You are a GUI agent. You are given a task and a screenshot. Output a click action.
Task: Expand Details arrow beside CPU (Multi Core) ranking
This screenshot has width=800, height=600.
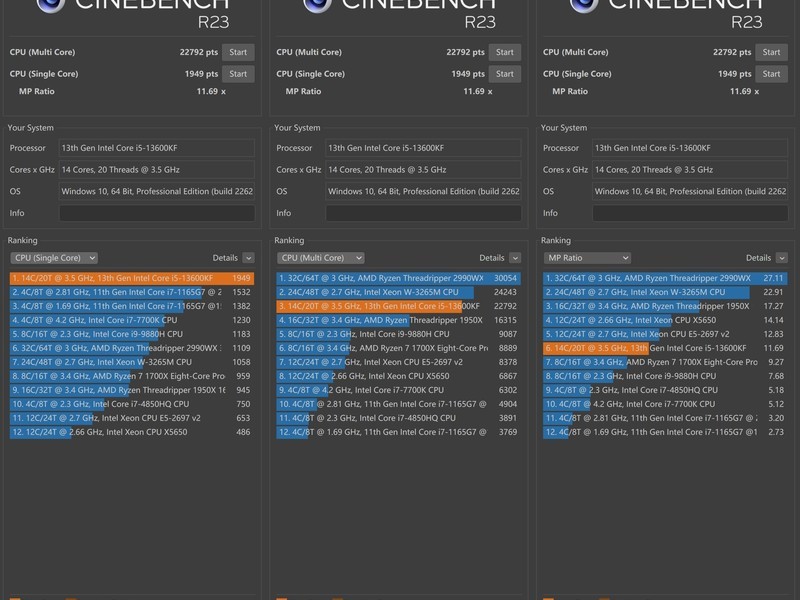coord(515,258)
